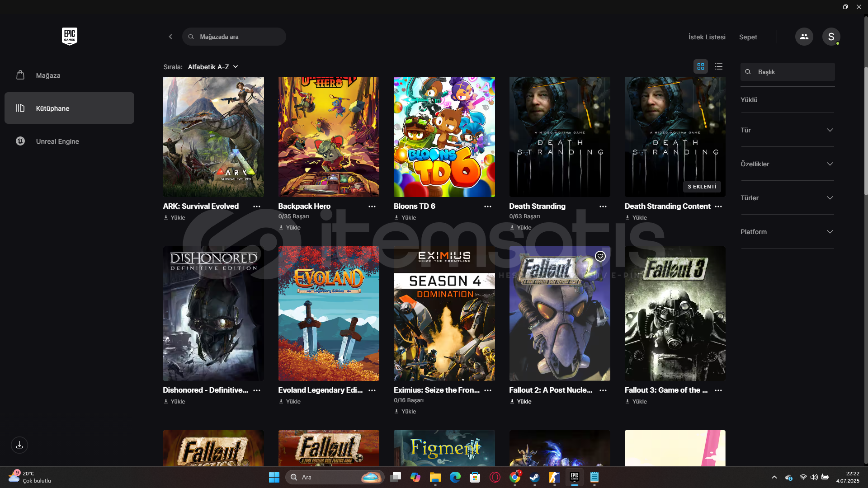The height and width of the screenshot is (488, 868).
Task: Open the Sırala Alfabetik A-Z sort dropdown
Action: pos(213,67)
